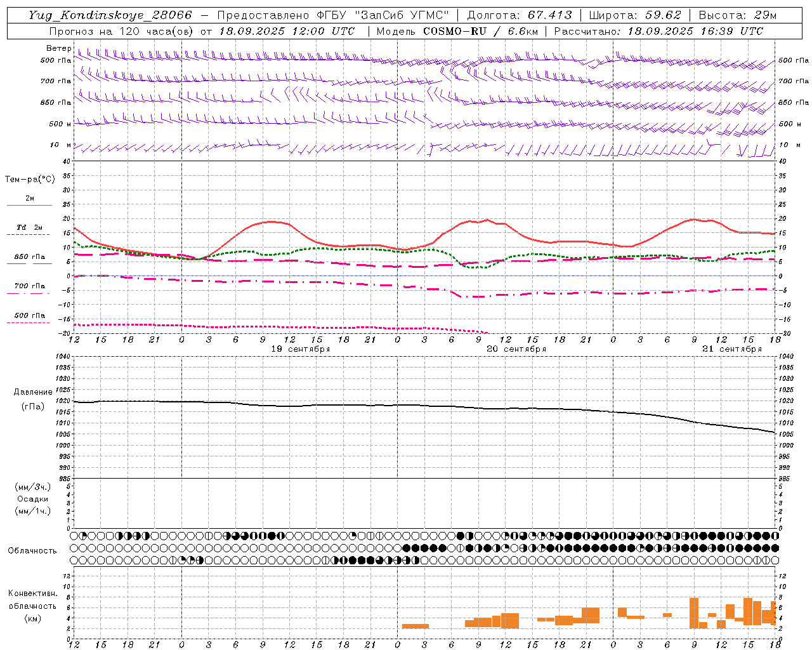
Task: Click the Модель COSMO-RU / 6.6км label
Action: pos(457,31)
